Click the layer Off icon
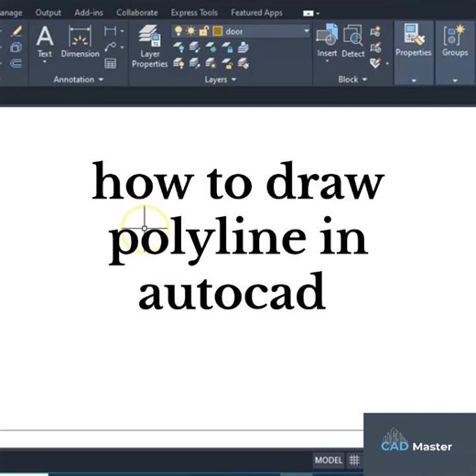 pyautogui.click(x=178, y=48)
